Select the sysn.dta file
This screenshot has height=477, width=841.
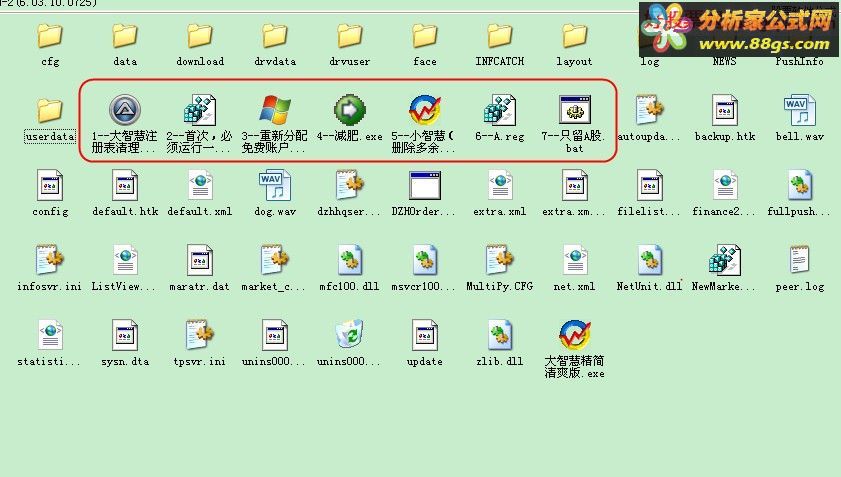click(x=125, y=335)
